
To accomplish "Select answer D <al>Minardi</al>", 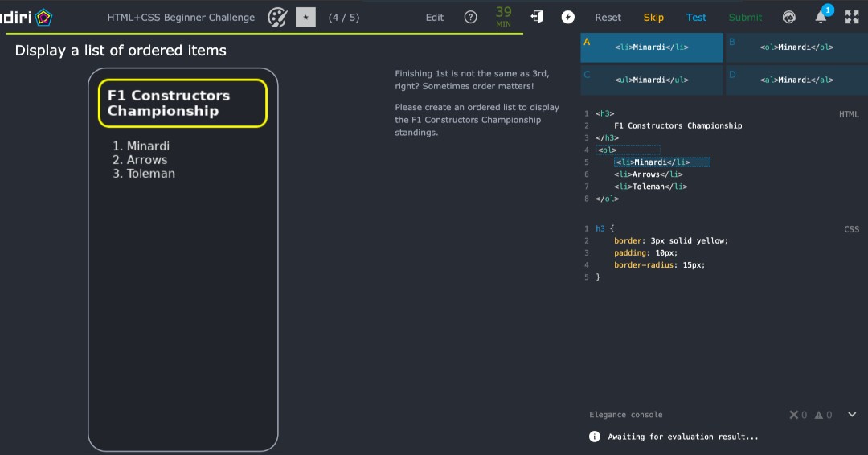I will click(796, 80).
